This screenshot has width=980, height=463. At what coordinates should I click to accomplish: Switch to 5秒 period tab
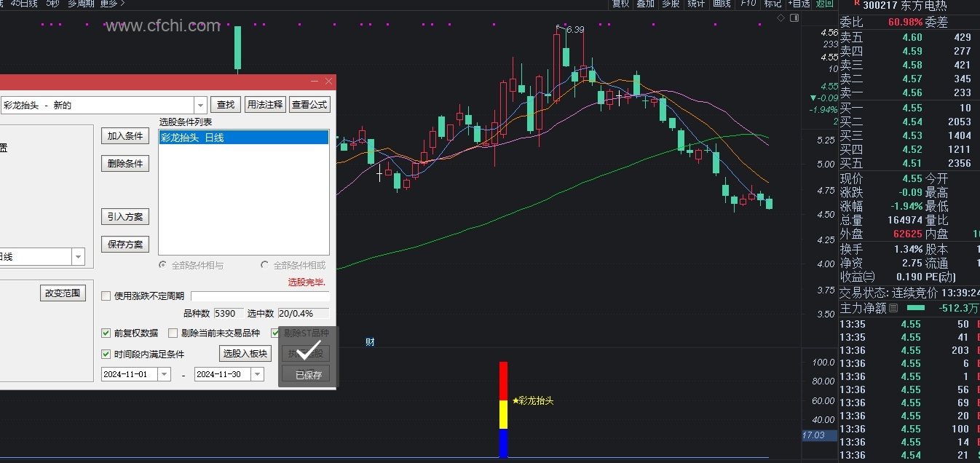[52, 4]
